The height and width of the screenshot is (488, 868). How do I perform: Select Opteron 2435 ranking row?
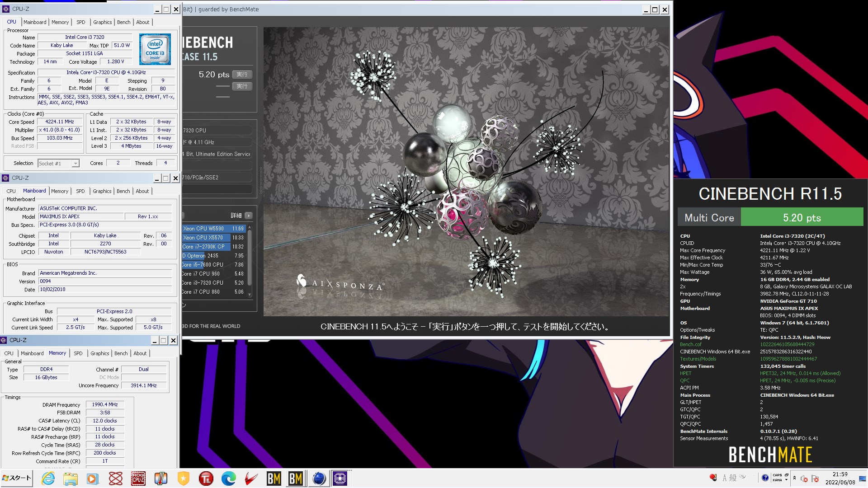click(213, 256)
